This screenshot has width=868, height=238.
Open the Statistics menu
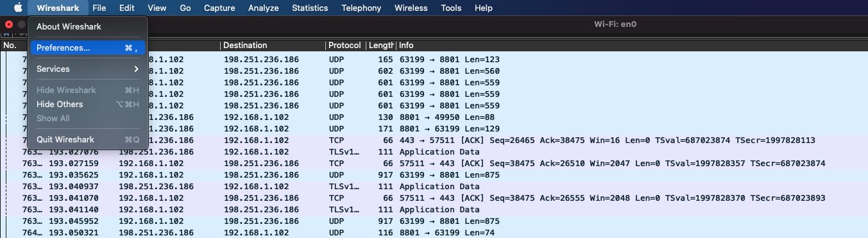[x=310, y=8]
